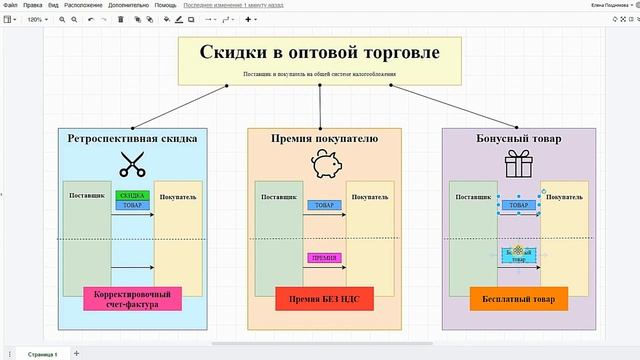This screenshot has width=640, height=360.
Task: Bring selection to front
Action: pos(138,19)
